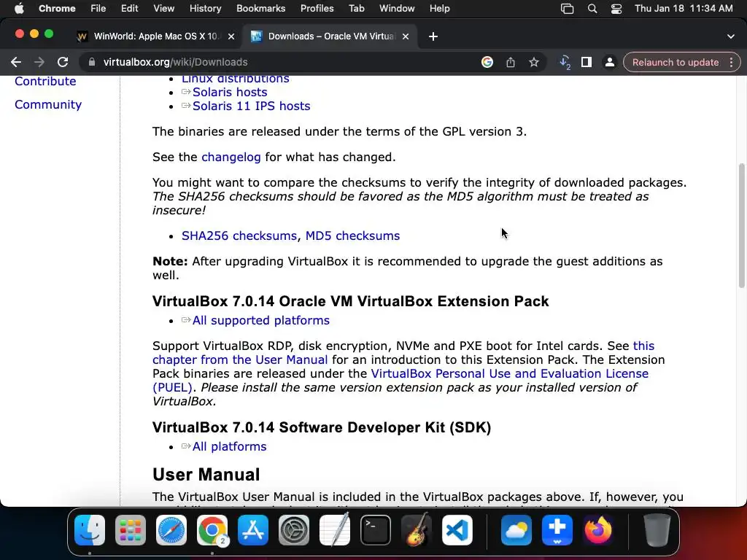Screen dimensions: 747x560
Task: Click the Contribute sidebar link
Action: (45, 81)
